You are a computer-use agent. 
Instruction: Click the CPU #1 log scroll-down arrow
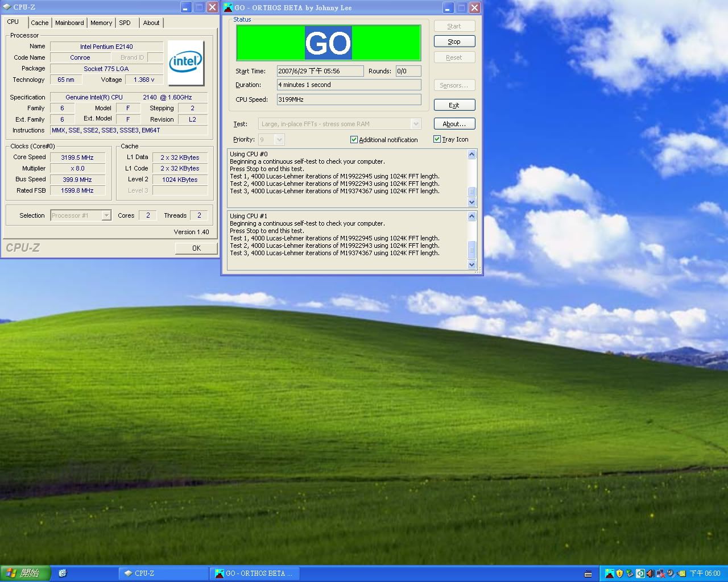[x=471, y=264]
